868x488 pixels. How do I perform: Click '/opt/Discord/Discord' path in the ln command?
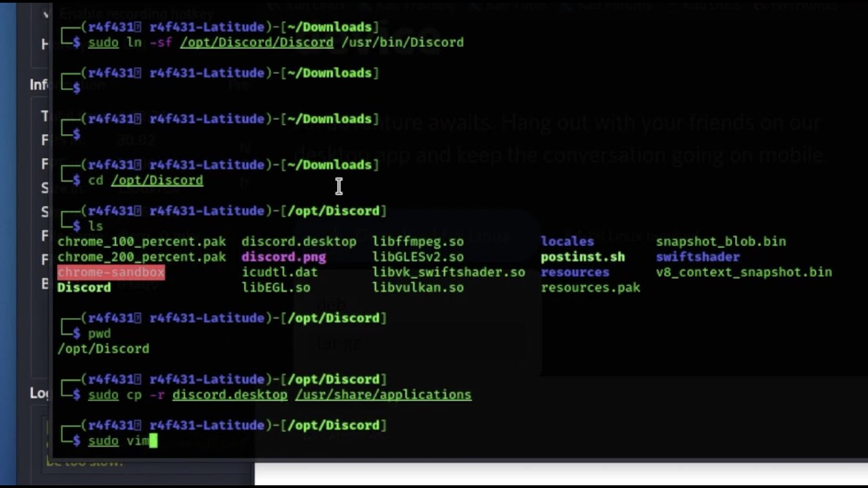pos(256,42)
